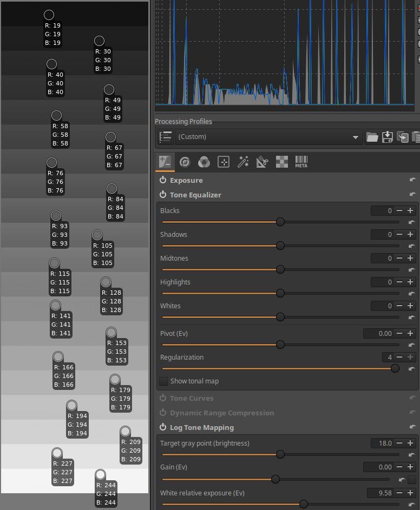The height and width of the screenshot is (510, 420).
Task: Click the save processing profile icon
Action: [387, 137]
